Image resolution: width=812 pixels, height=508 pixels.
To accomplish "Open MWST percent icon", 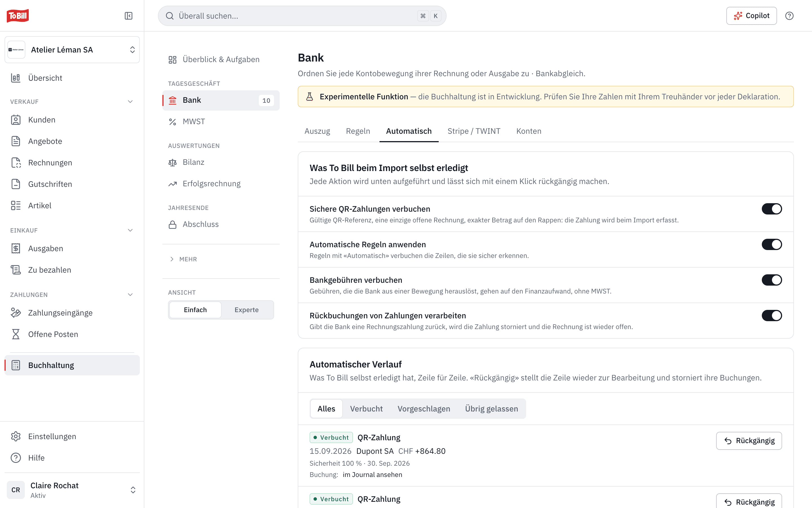I will coord(173,122).
